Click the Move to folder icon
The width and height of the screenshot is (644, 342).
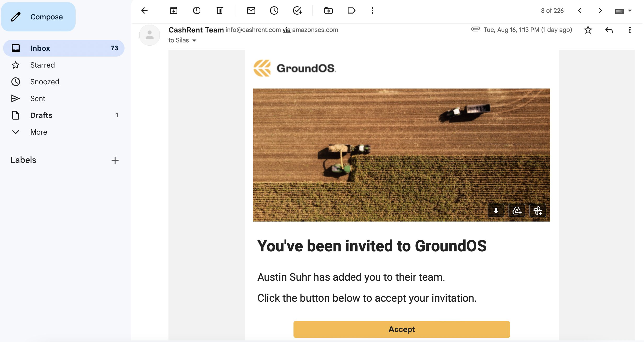(x=328, y=10)
